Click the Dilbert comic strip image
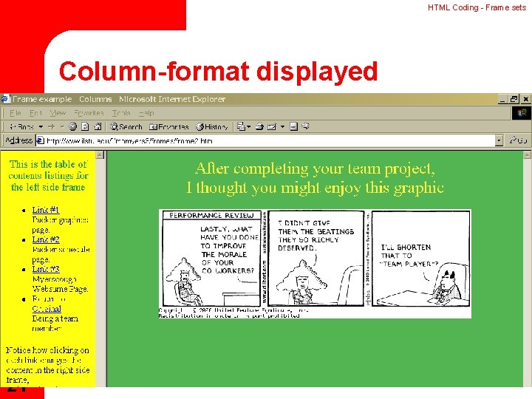This screenshot has height=399, width=532. [315, 264]
